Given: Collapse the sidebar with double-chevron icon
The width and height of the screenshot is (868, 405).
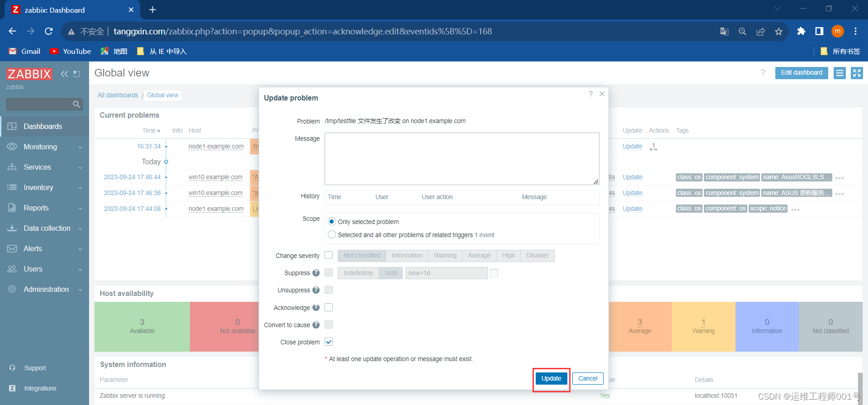Looking at the screenshot, I should (65, 74).
